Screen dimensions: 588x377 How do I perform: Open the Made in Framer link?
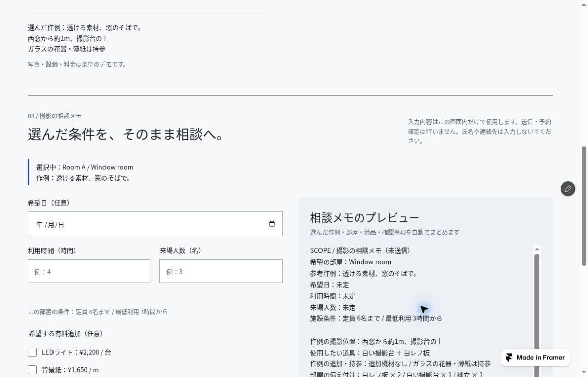(536, 357)
